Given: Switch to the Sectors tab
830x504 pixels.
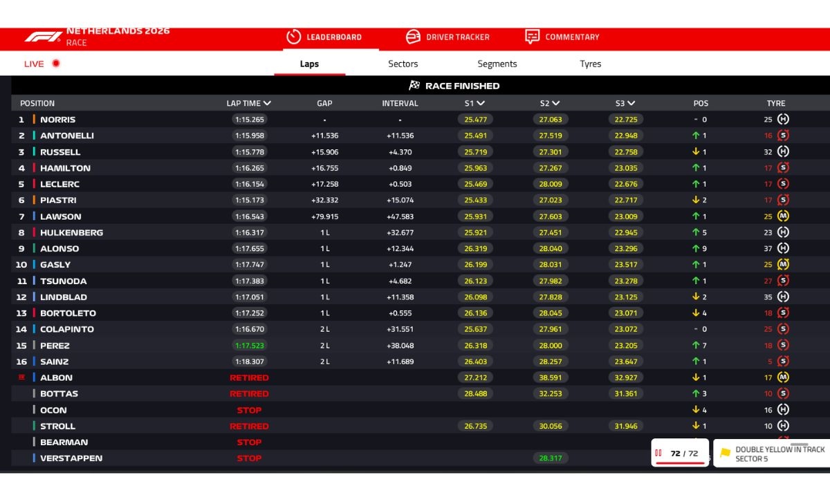Looking at the screenshot, I should tap(403, 64).
